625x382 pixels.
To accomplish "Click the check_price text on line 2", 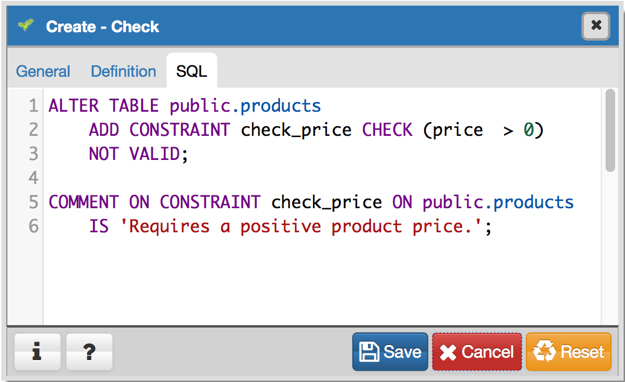I will click(296, 130).
